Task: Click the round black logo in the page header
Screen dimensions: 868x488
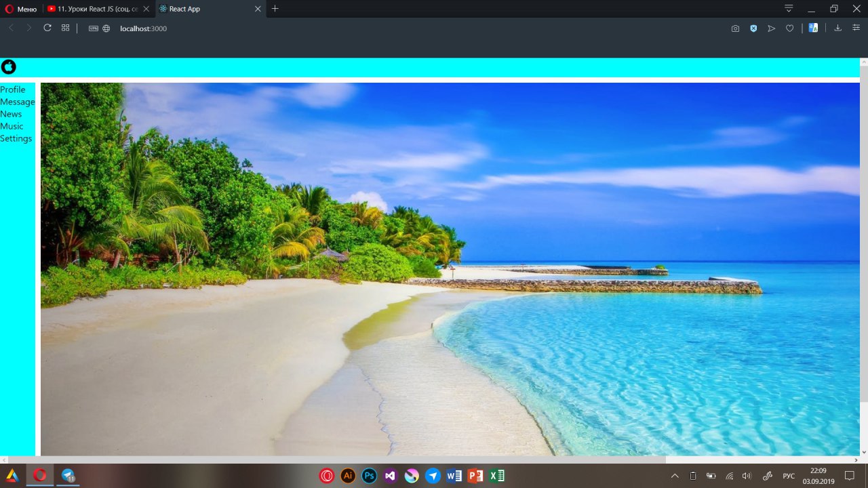Action: (8, 66)
